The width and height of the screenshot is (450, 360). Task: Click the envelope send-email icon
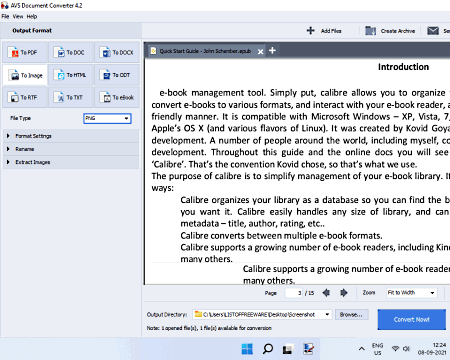click(x=433, y=31)
